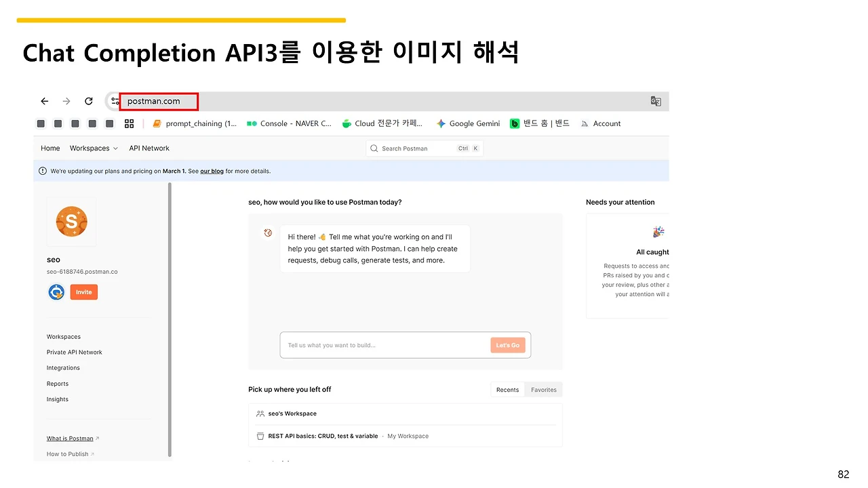The height and width of the screenshot is (488, 868).
Task: Click the seo-6188746.postman.co team URL
Action: point(82,272)
